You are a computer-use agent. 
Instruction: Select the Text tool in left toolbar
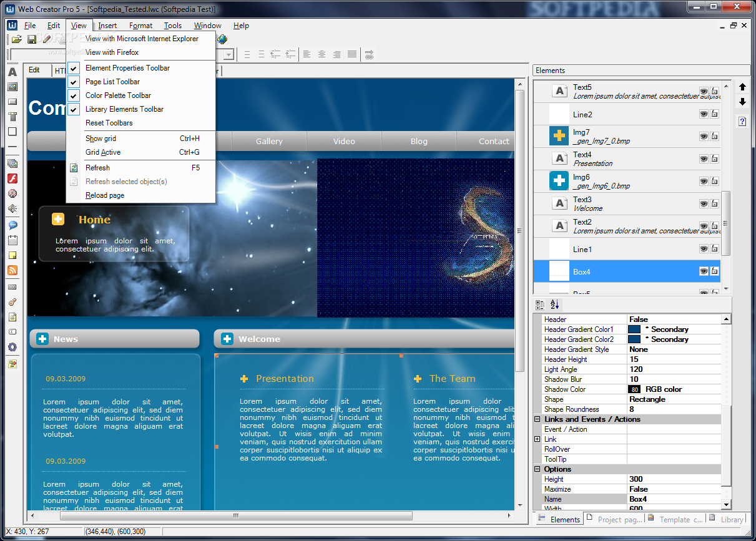pyautogui.click(x=12, y=72)
